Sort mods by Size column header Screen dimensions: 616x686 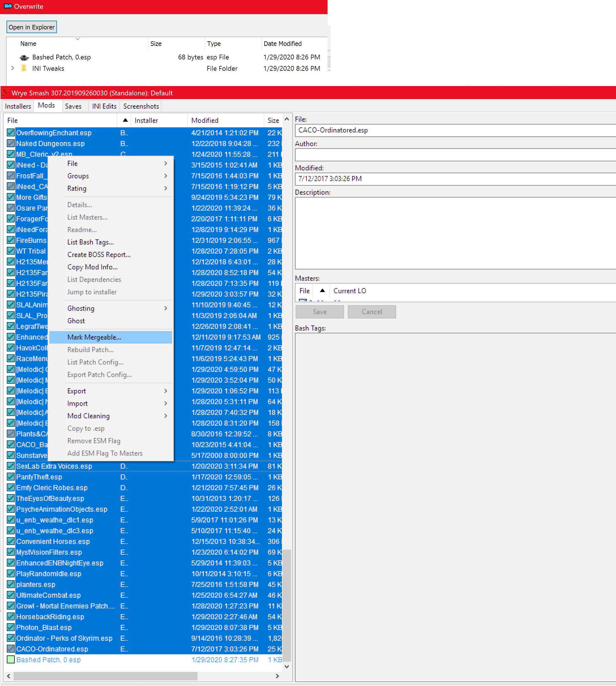point(273,121)
